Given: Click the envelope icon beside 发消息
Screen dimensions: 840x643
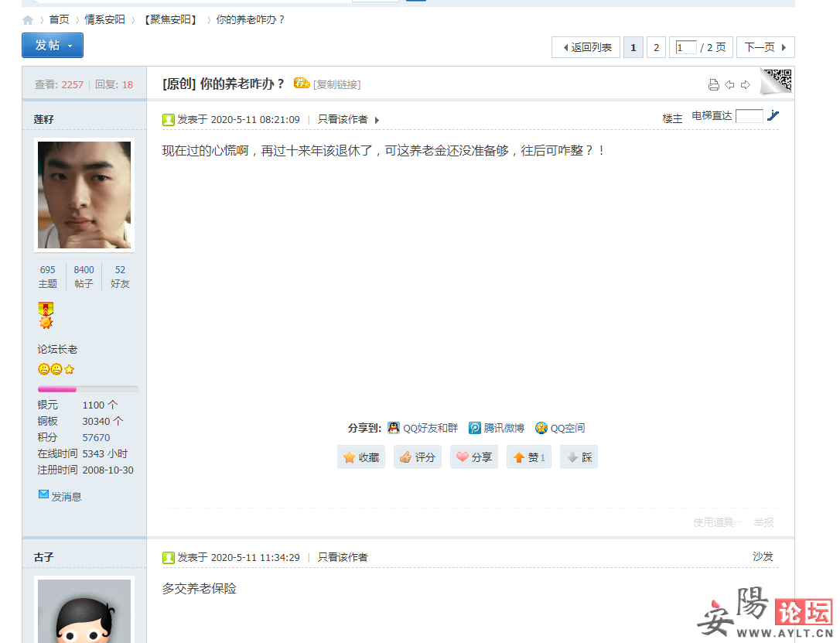Looking at the screenshot, I should coord(43,494).
